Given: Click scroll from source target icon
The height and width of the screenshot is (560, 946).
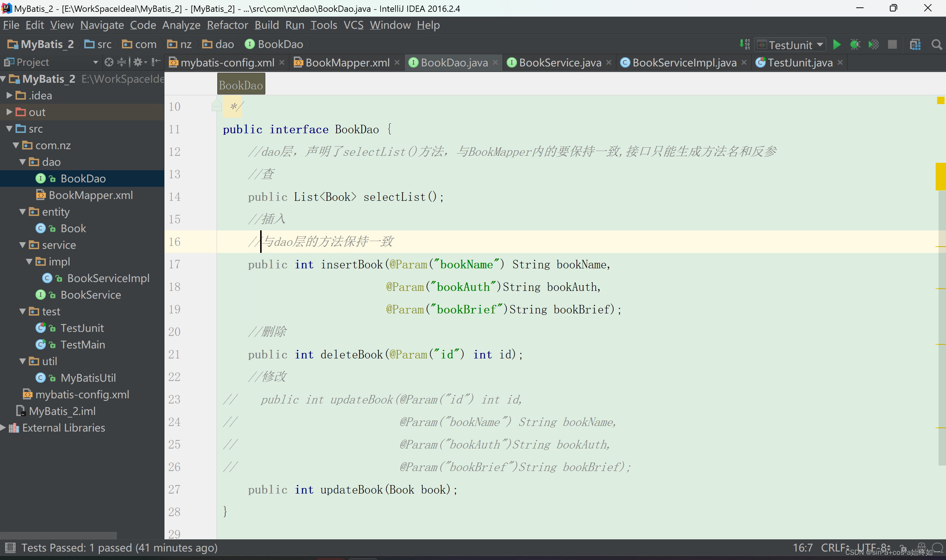Looking at the screenshot, I should 109,62.
